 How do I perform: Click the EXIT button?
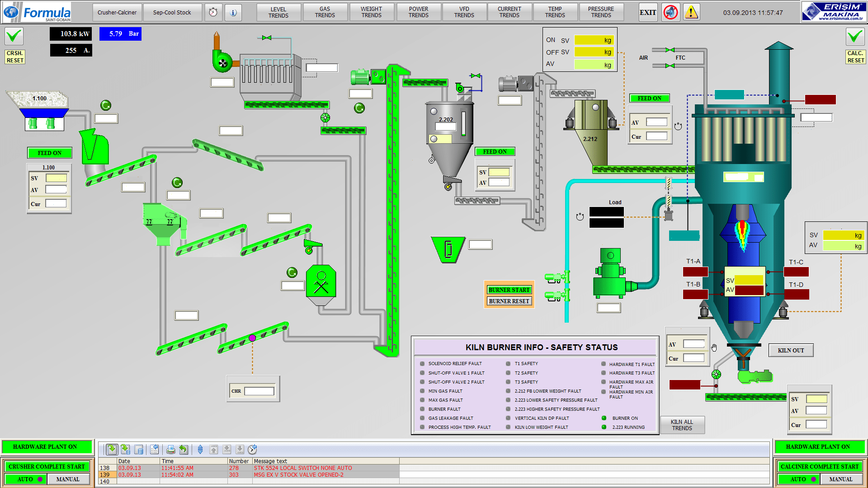pyautogui.click(x=648, y=12)
